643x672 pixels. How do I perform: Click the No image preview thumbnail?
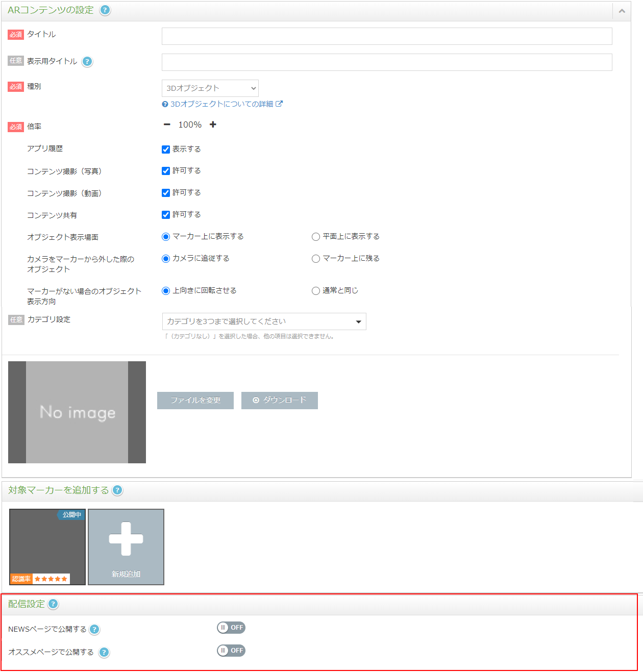[77, 412]
